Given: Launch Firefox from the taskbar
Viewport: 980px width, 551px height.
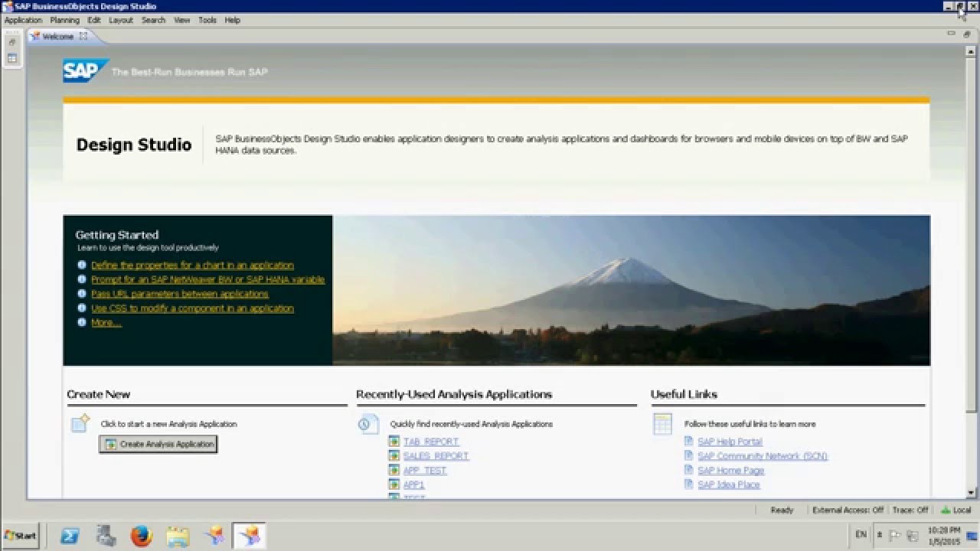Looking at the screenshot, I should click(x=142, y=536).
